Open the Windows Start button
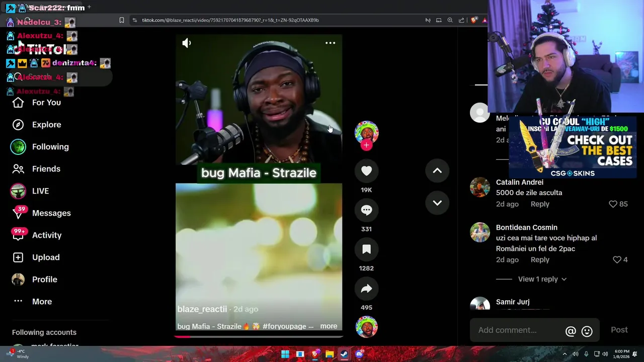The image size is (644, 362). 285,354
